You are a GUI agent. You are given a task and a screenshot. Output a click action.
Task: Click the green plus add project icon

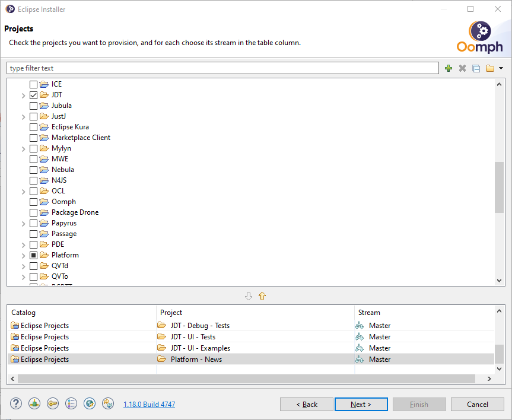pyautogui.click(x=449, y=68)
